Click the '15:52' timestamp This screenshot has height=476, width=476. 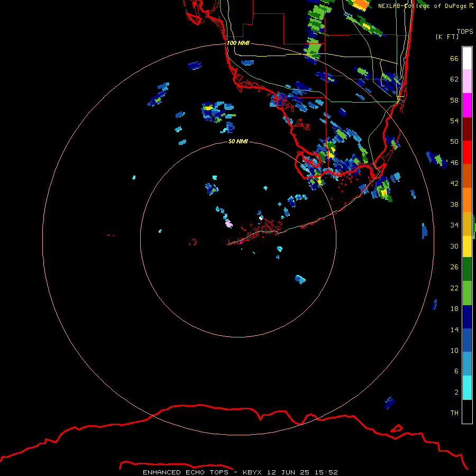pos(326,472)
